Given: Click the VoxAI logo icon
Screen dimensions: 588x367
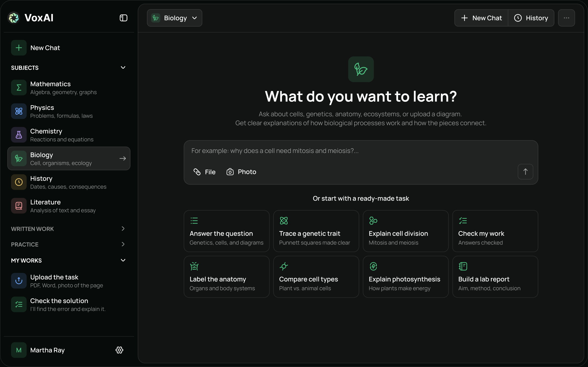Looking at the screenshot, I should (x=14, y=18).
